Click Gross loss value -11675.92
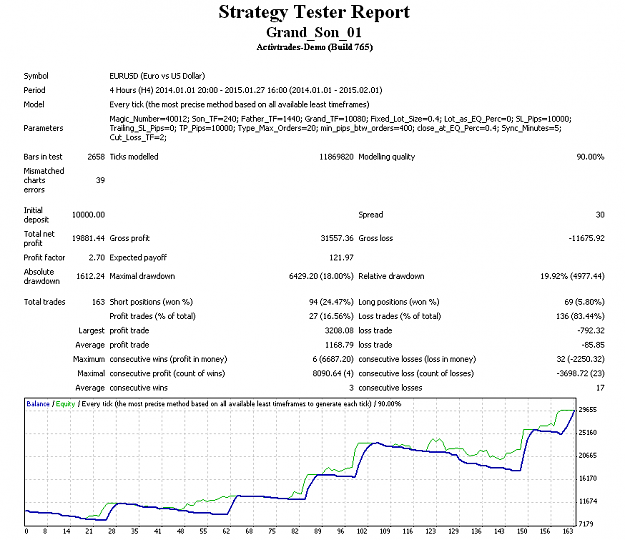 (x=586, y=238)
